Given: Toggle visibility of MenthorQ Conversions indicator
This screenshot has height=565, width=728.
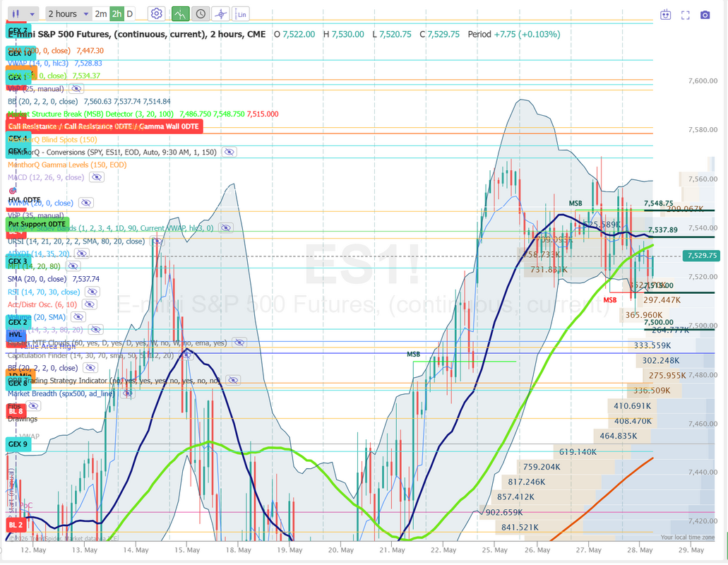Looking at the screenshot, I should pos(229,152).
